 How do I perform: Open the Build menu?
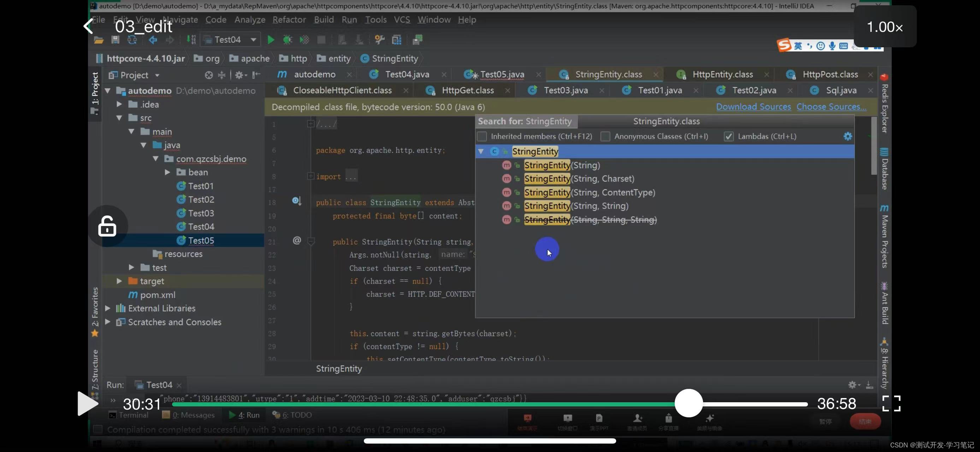click(x=324, y=19)
